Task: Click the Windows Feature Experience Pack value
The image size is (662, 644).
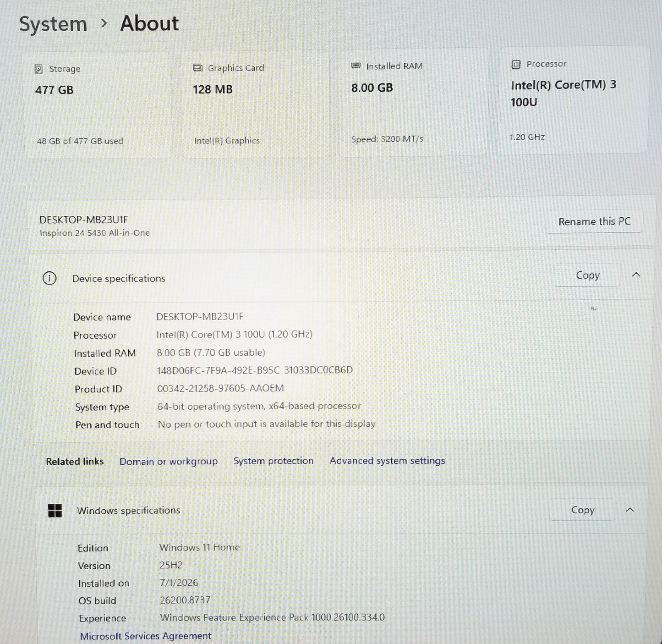Action: [x=273, y=617]
